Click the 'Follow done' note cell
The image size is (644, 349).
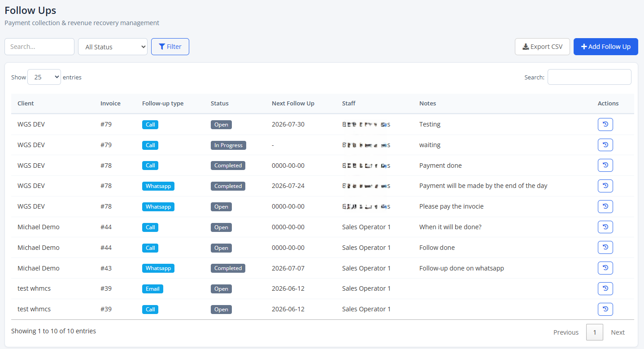pos(437,248)
